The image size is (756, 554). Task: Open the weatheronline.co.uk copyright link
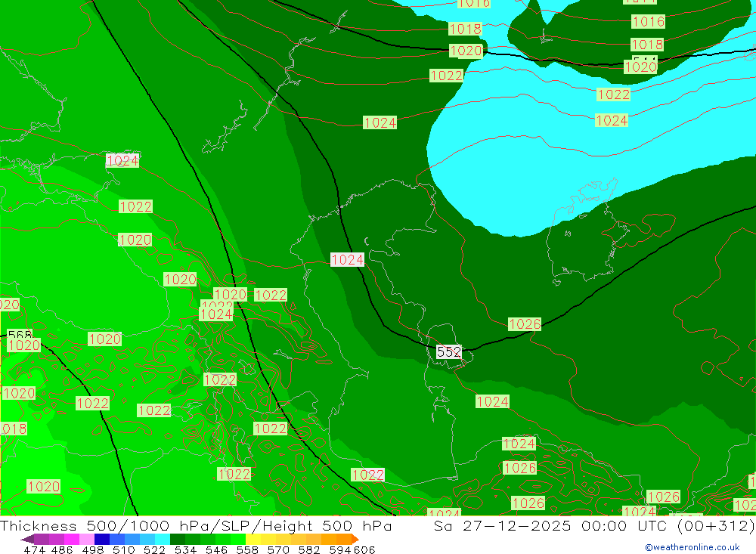click(x=692, y=547)
